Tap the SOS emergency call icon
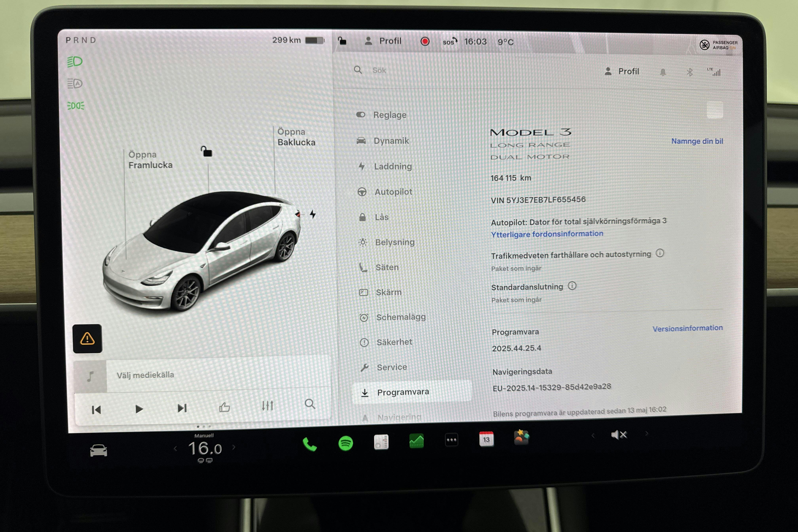The width and height of the screenshot is (798, 532). [x=450, y=42]
